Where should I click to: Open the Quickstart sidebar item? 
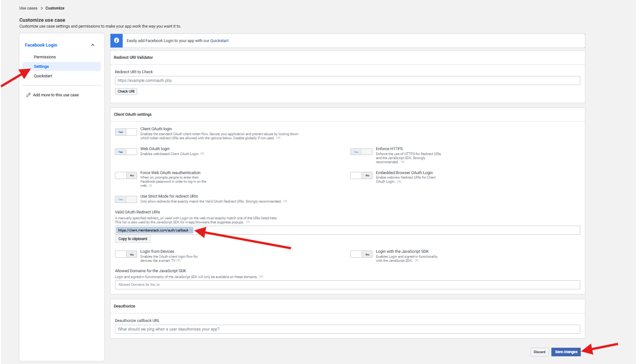(43, 76)
